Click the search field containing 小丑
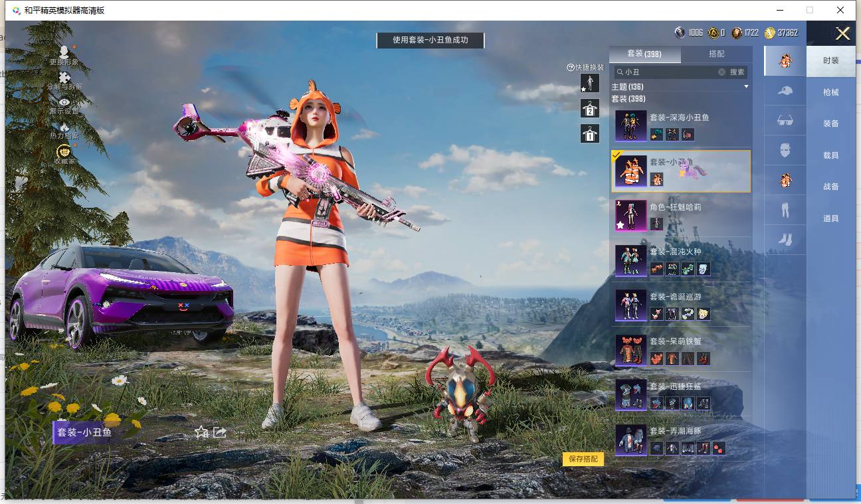 tap(670, 72)
